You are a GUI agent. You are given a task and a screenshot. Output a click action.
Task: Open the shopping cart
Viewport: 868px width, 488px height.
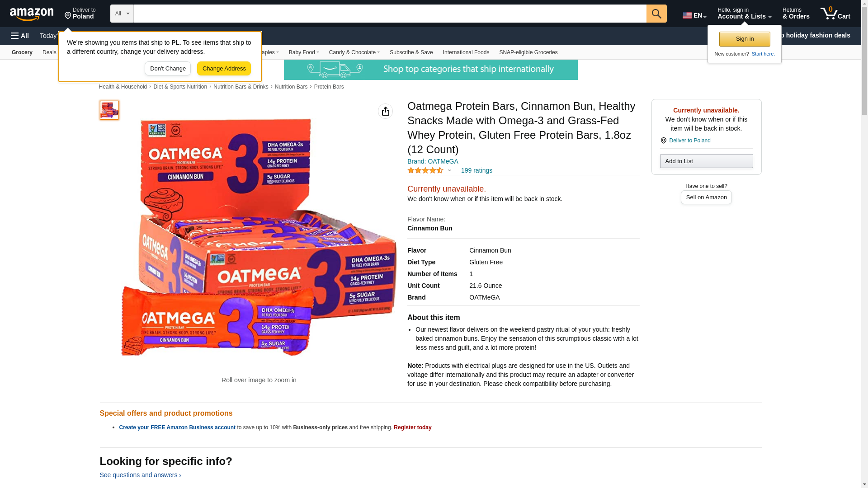[x=835, y=14]
